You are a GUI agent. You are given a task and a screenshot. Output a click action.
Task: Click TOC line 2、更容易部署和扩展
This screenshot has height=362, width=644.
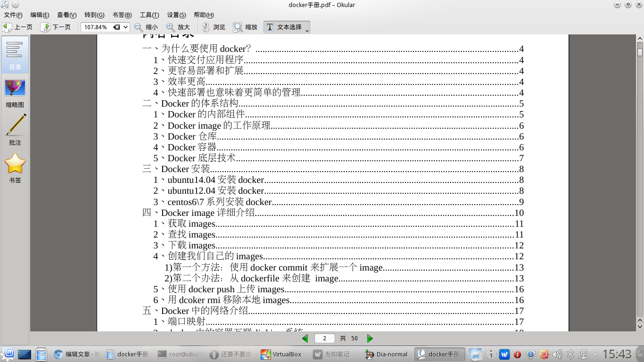tap(339, 71)
